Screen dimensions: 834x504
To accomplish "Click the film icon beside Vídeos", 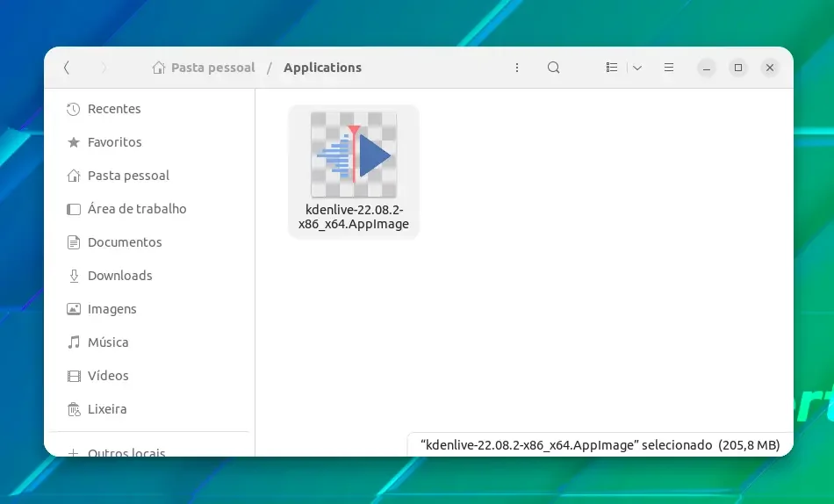I will coord(74,376).
